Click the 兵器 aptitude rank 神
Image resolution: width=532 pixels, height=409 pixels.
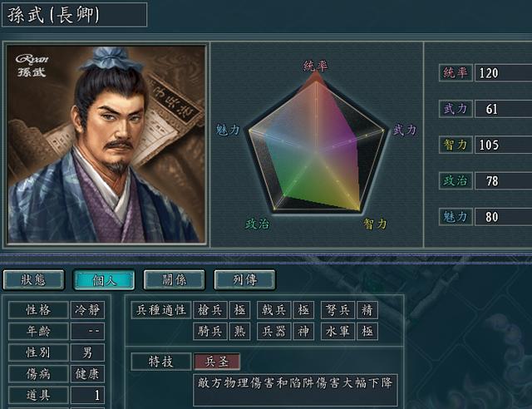(303, 331)
